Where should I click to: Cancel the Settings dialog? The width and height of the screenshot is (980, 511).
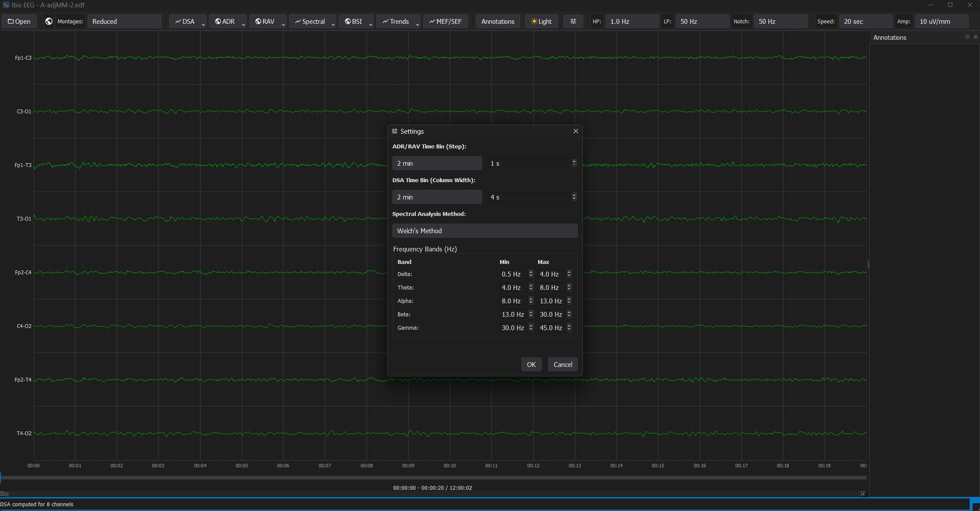[x=562, y=364]
